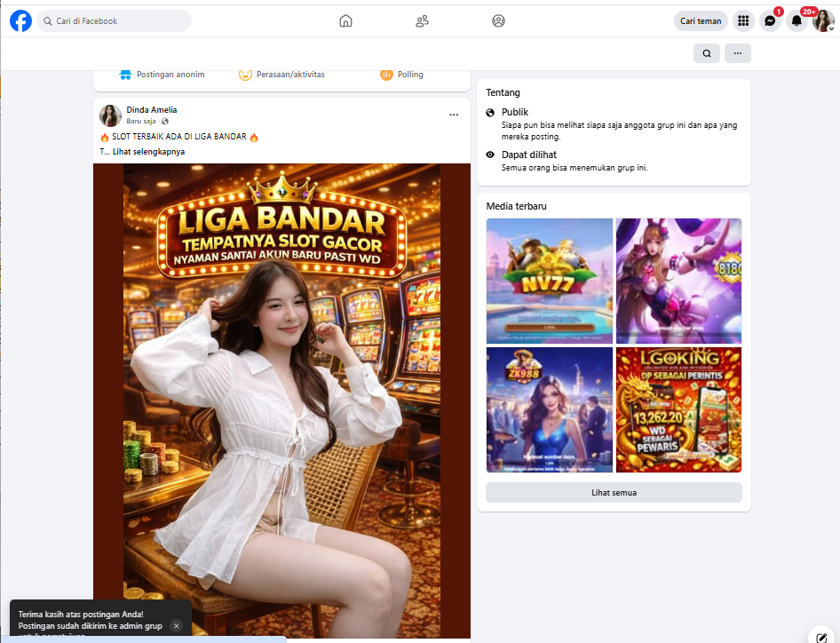Click the Tentang heading
The height and width of the screenshot is (643, 840).
[503, 92]
